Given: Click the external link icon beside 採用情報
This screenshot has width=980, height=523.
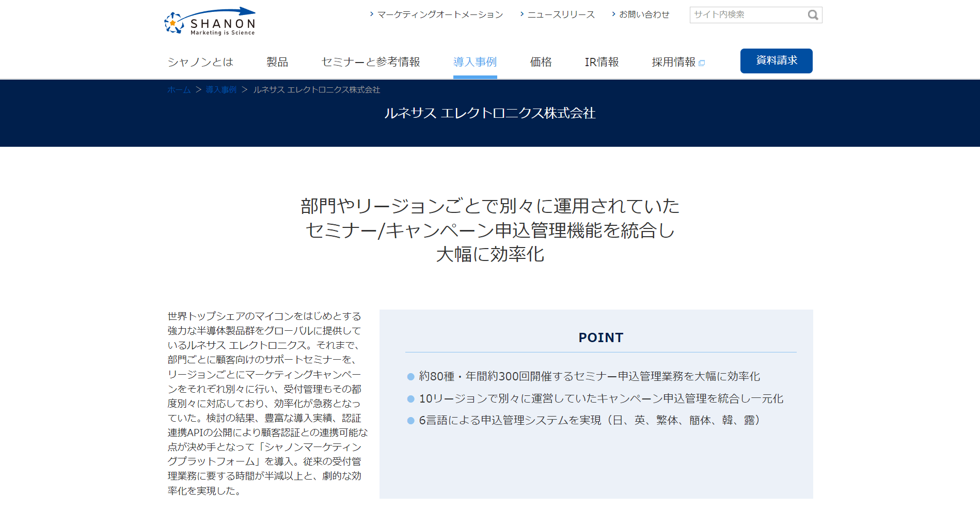Looking at the screenshot, I should [x=702, y=63].
